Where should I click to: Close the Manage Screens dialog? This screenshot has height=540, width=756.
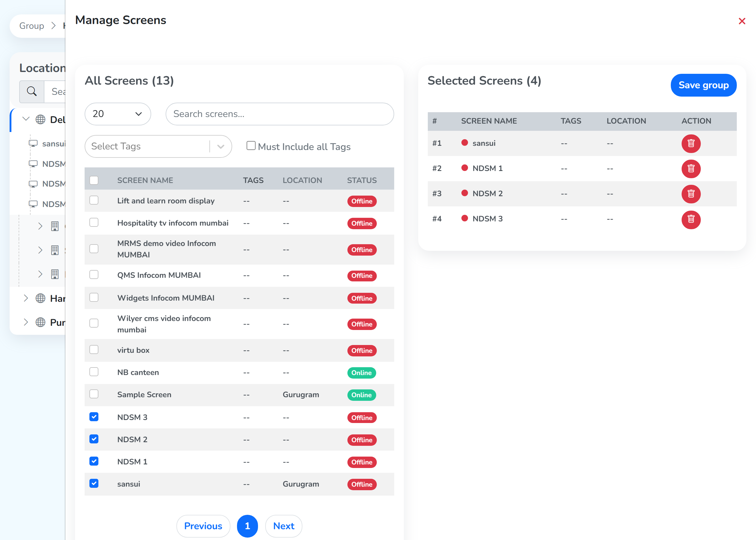pyautogui.click(x=742, y=21)
